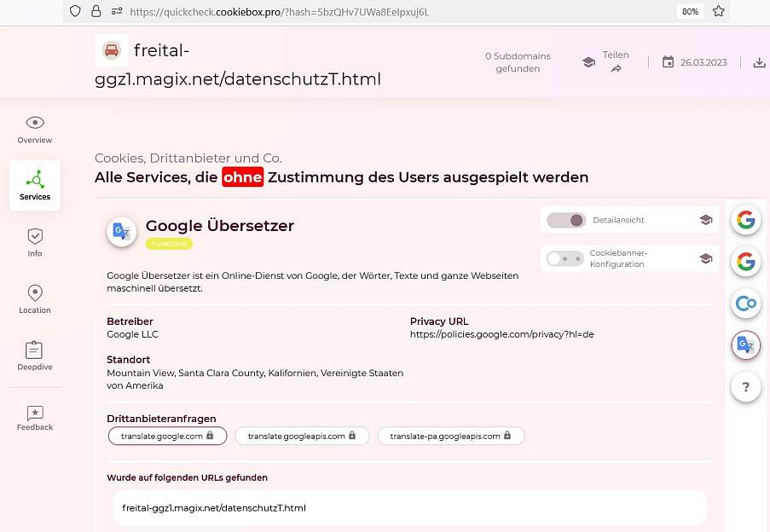
Task: Click the yellow Funktional category badge
Action: (169, 244)
